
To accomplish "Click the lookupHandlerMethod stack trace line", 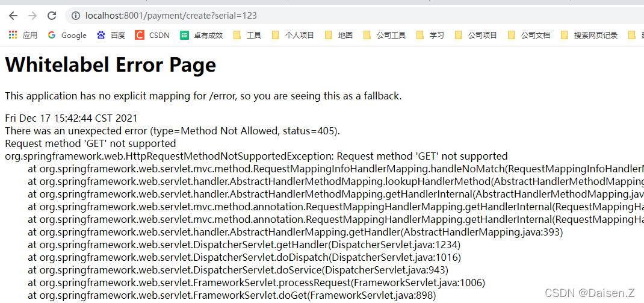I will point(336,182).
